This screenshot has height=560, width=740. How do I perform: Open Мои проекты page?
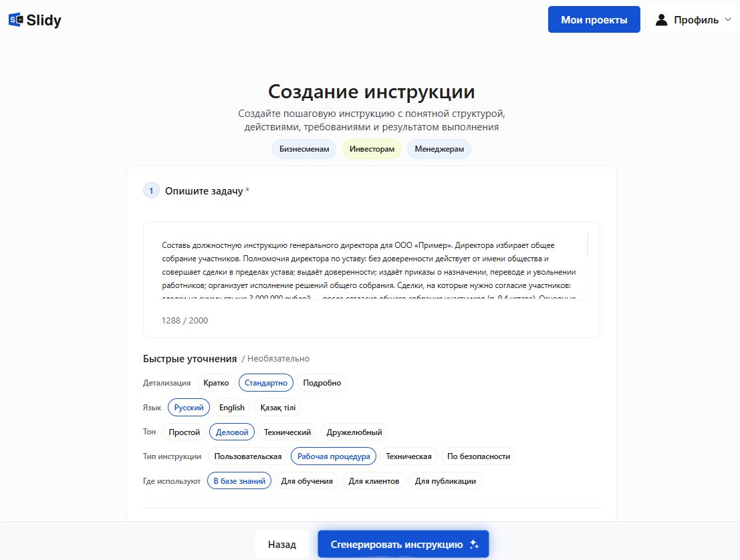[x=594, y=19]
